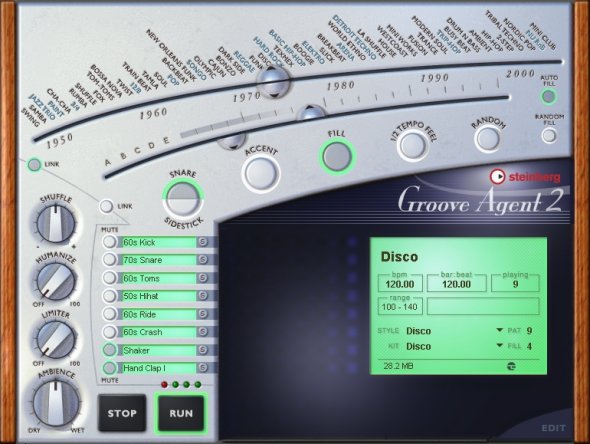Image resolution: width=590 pixels, height=444 pixels.
Task: Toggle Auto Fill on or off
Action: click(x=549, y=97)
